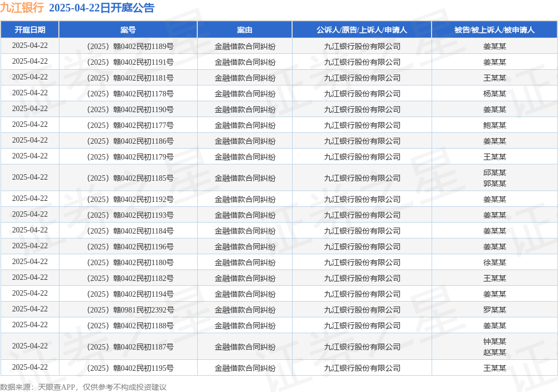This screenshot has width=558, height=392.
Task: Select the 案由 column header
Action: (245, 30)
